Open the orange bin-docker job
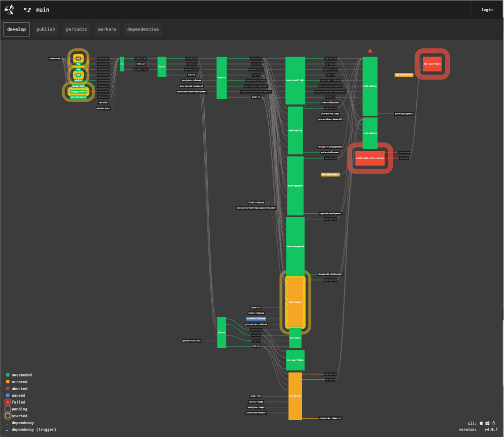Viewport: 504px width, 437px height. [295, 396]
